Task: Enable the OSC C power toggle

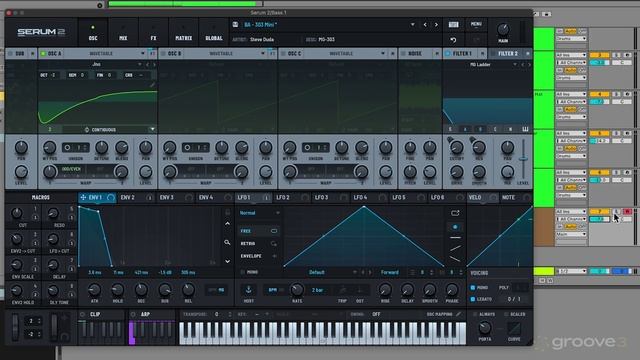Action: [283, 53]
